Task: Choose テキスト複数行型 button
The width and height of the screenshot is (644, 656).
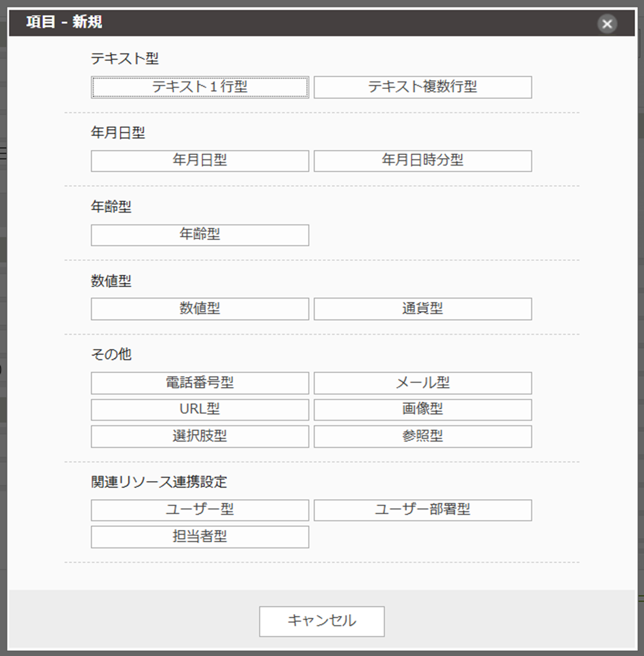Action: point(423,87)
